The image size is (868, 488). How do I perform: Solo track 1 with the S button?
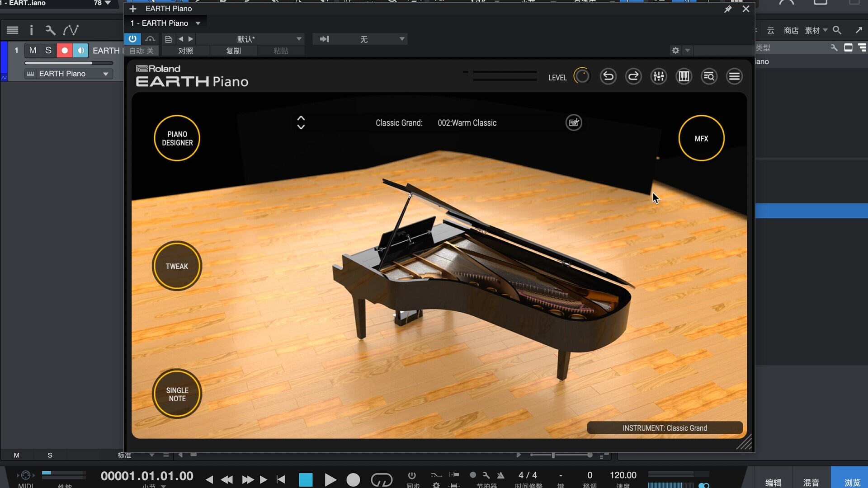48,51
